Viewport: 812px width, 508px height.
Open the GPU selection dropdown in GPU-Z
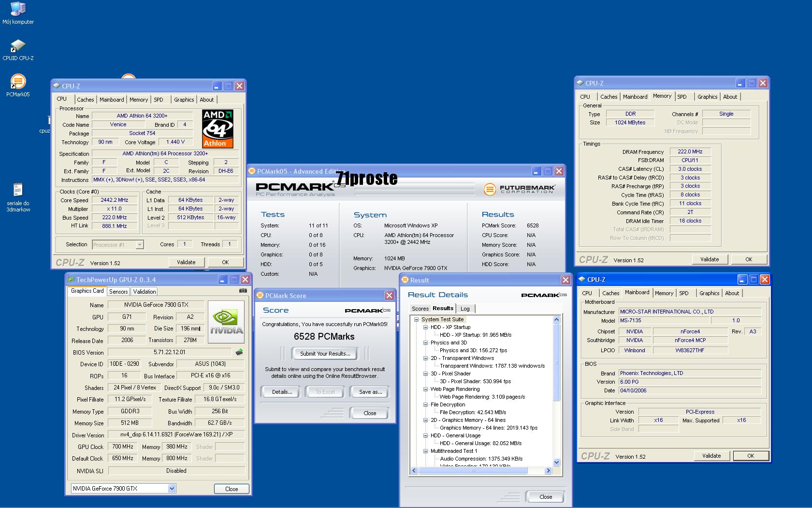pyautogui.click(x=172, y=489)
